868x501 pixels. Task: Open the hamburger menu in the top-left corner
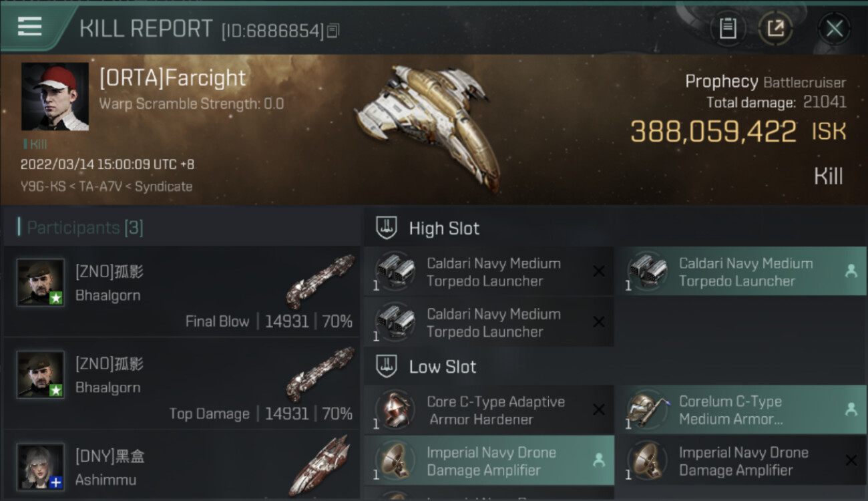pos(30,27)
